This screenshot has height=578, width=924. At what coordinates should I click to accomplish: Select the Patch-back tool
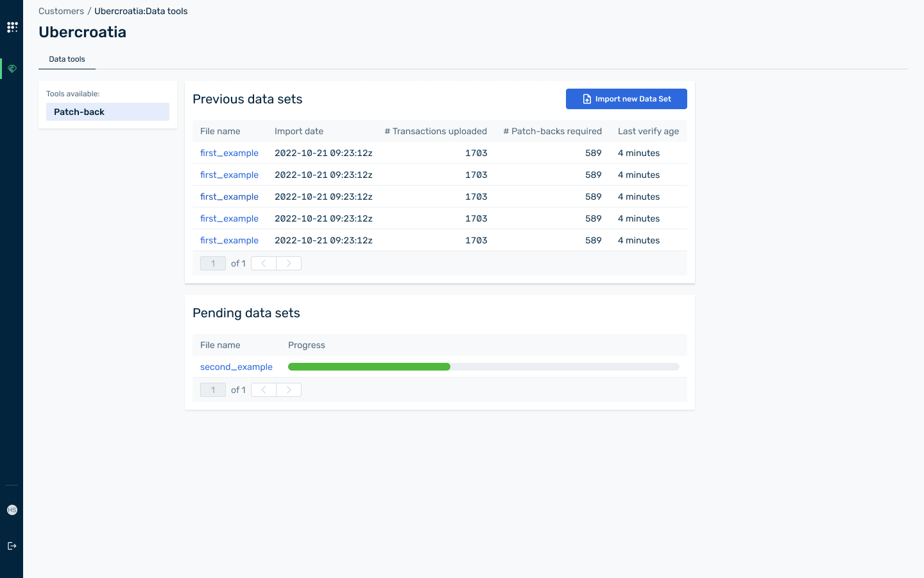click(x=108, y=112)
